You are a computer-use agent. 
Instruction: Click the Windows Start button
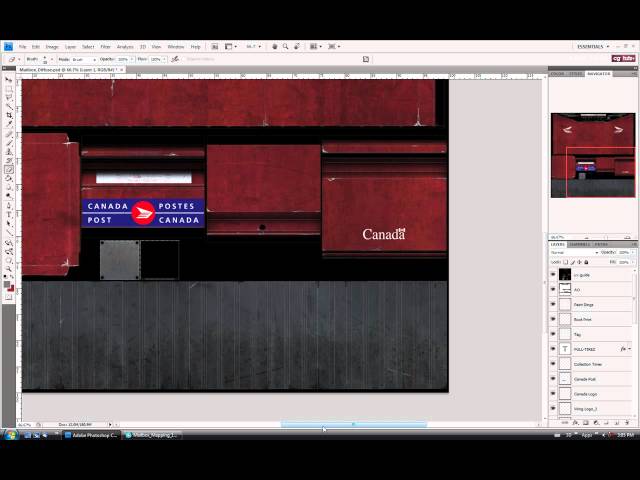click(10, 436)
